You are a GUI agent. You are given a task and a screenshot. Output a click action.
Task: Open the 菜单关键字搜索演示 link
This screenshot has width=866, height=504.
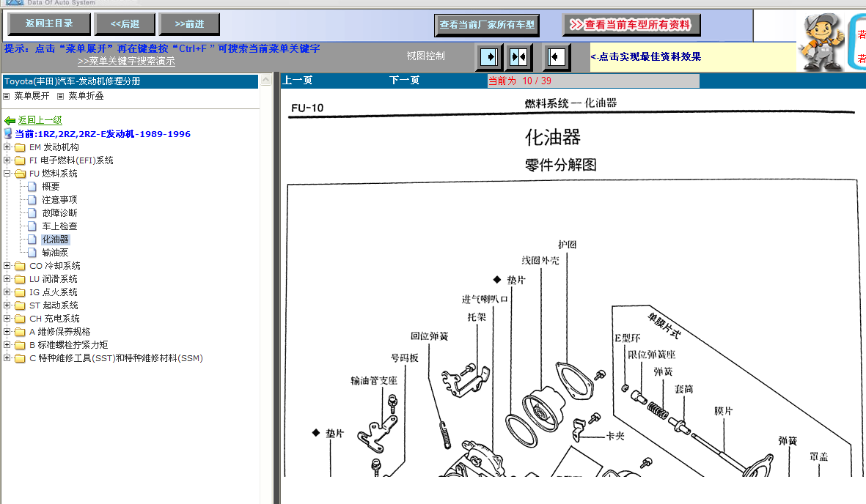[126, 62]
